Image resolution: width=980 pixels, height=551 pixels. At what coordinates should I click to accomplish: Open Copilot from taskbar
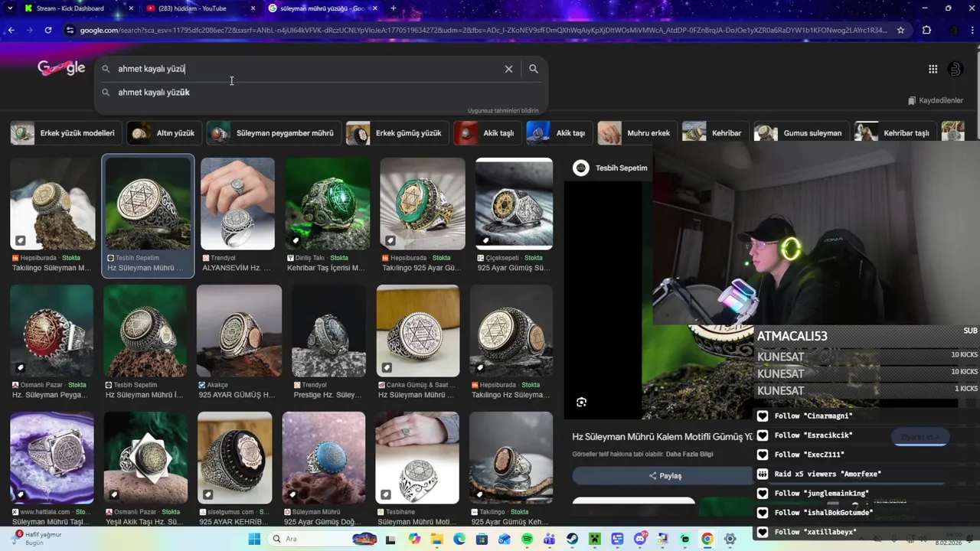[x=414, y=539]
